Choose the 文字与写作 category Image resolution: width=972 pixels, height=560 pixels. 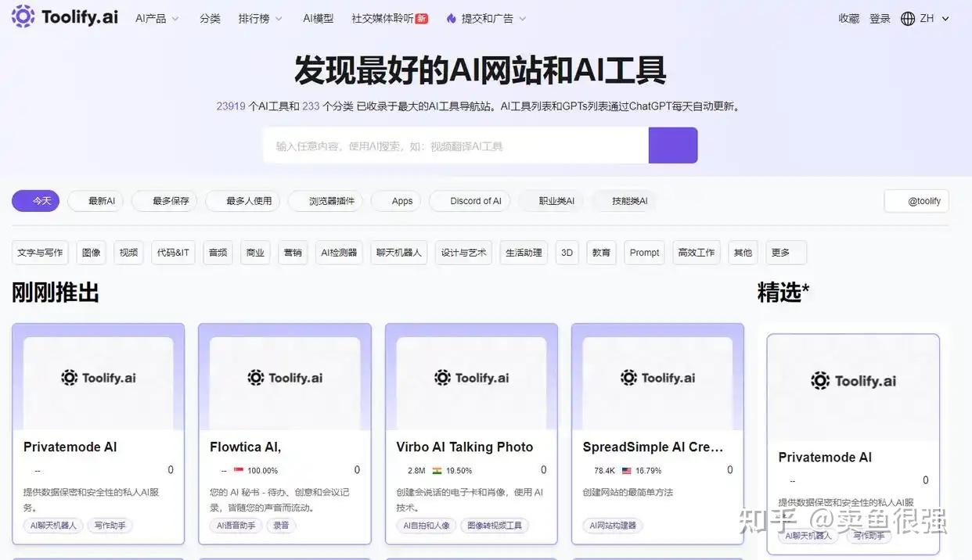(x=40, y=253)
